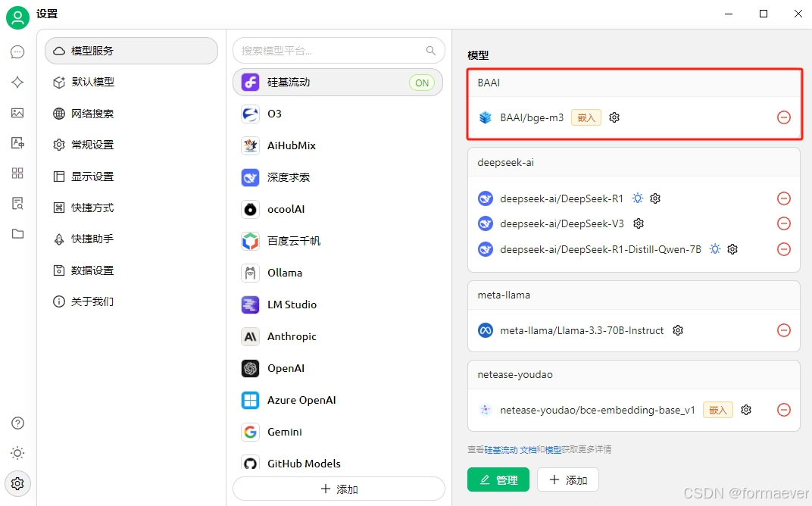Viewport: 812px width, 506px height.
Task: Select the ocoolAI provider
Action: coord(339,209)
